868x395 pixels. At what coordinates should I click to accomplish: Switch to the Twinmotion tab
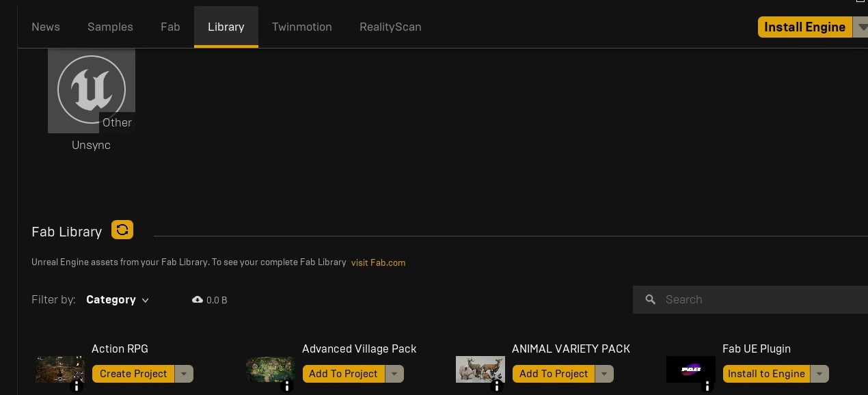coord(301,27)
